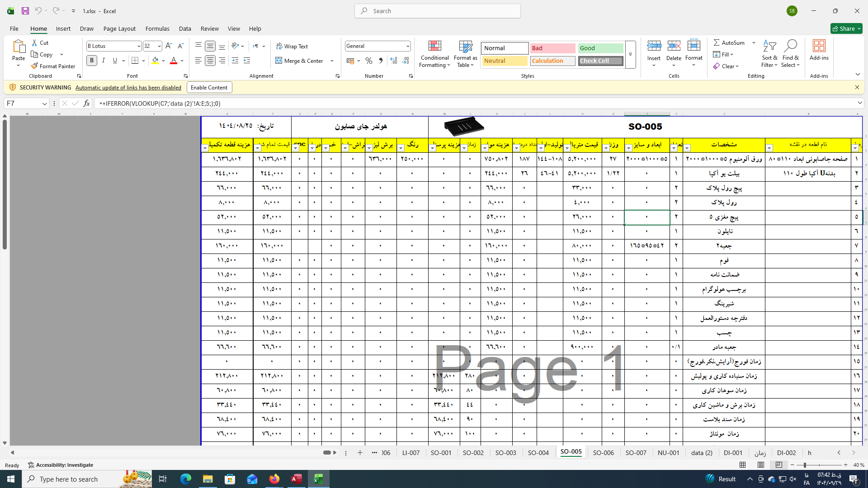
Task: Switch to Page Break Preview view
Action: pos(778,465)
